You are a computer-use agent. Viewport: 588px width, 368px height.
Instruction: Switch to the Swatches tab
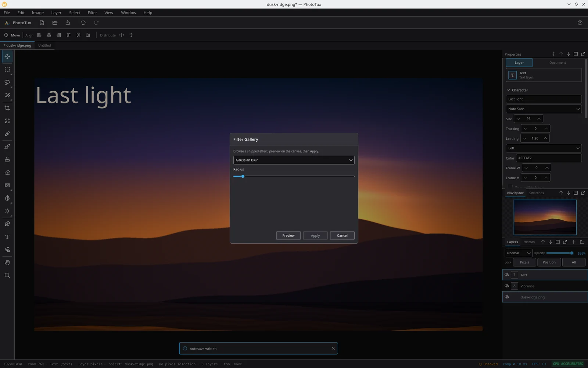click(x=537, y=193)
